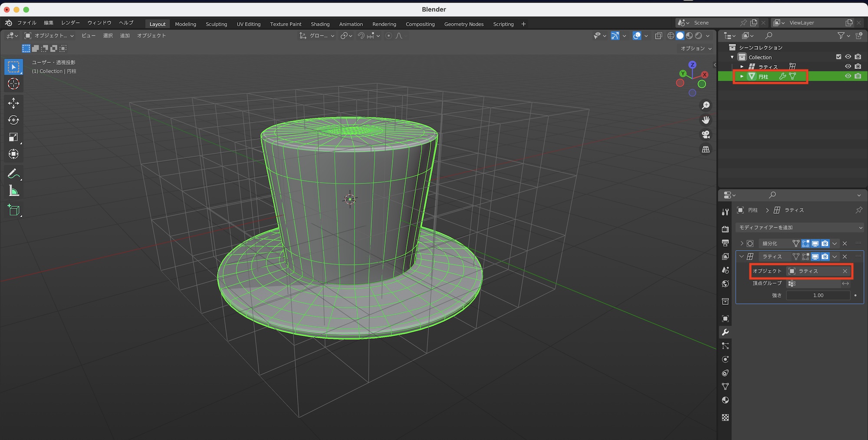Image resolution: width=868 pixels, height=440 pixels.
Task: Switch to the Sculpting workspace tab
Action: click(216, 24)
